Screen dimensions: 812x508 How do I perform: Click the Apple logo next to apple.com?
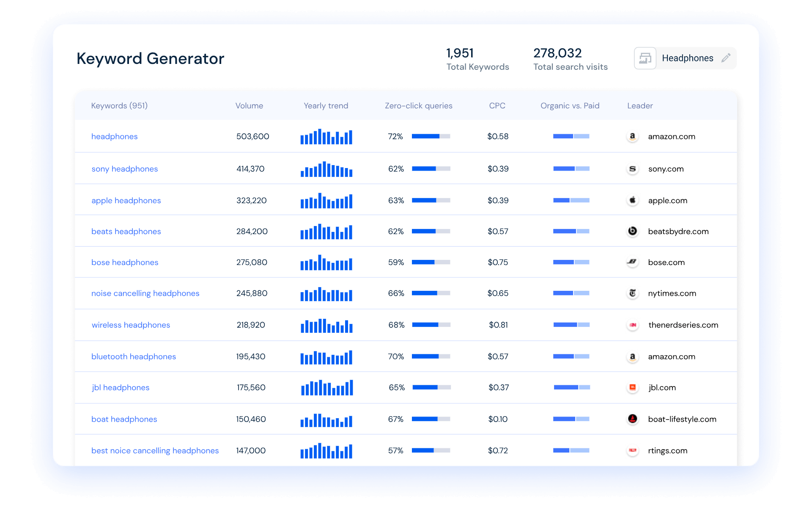pyautogui.click(x=632, y=200)
